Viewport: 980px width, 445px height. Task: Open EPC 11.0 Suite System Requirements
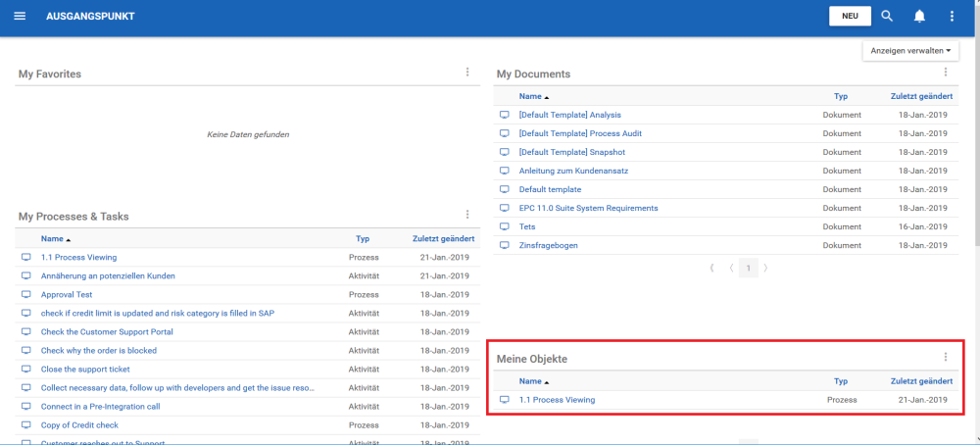pyautogui.click(x=588, y=208)
